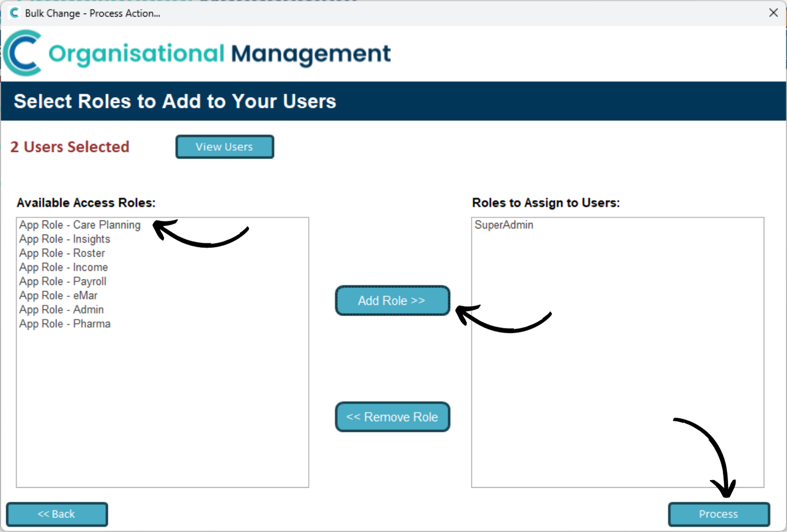Click the << Remove Role button

point(392,417)
